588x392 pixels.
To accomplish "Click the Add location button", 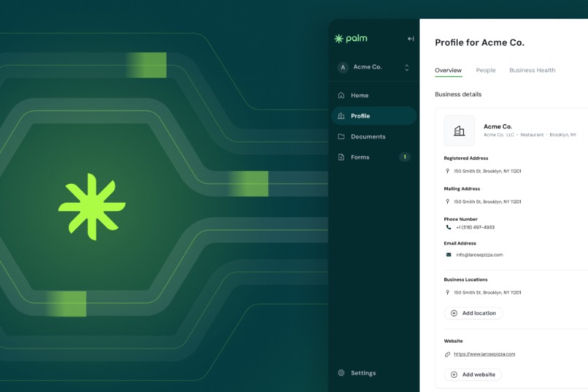I will [473, 313].
